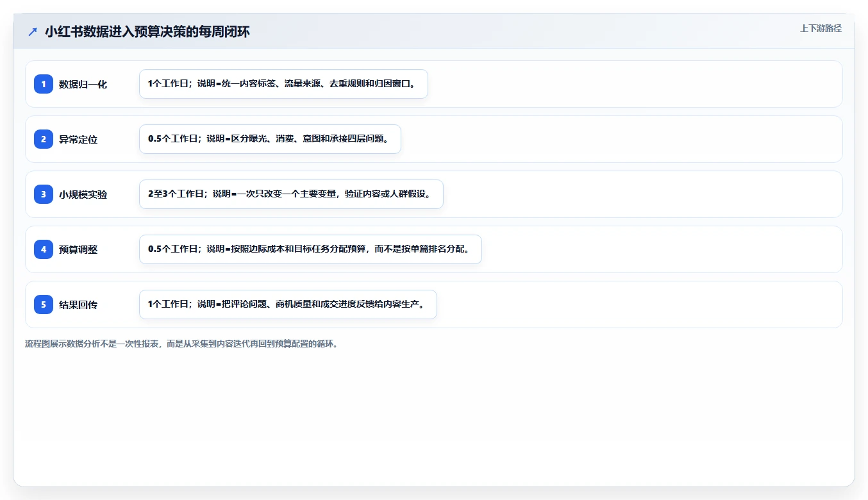Click the description box starting with 1个工作日；说明=统一内容标签
Screen dimensions: 868x500
coord(283,84)
